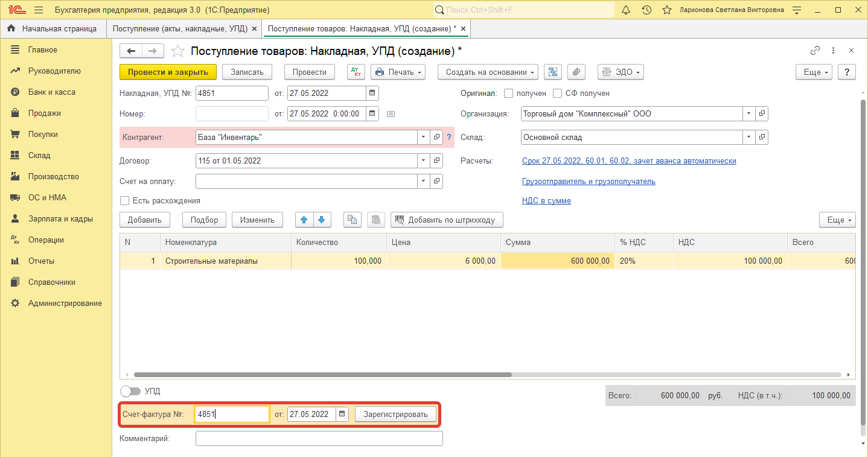Screen dimensions: 868x458
Task: Toggle the УПД switch
Action: [130, 391]
